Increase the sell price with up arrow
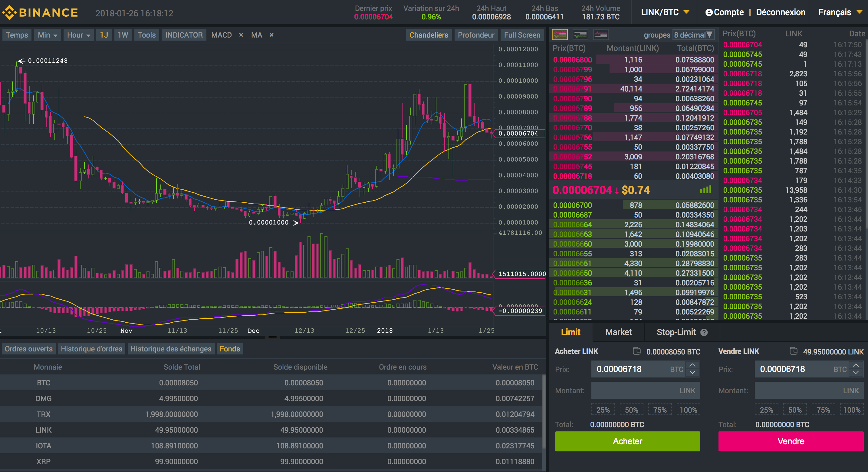The height and width of the screenshot is (472, 868). (856, 365)
